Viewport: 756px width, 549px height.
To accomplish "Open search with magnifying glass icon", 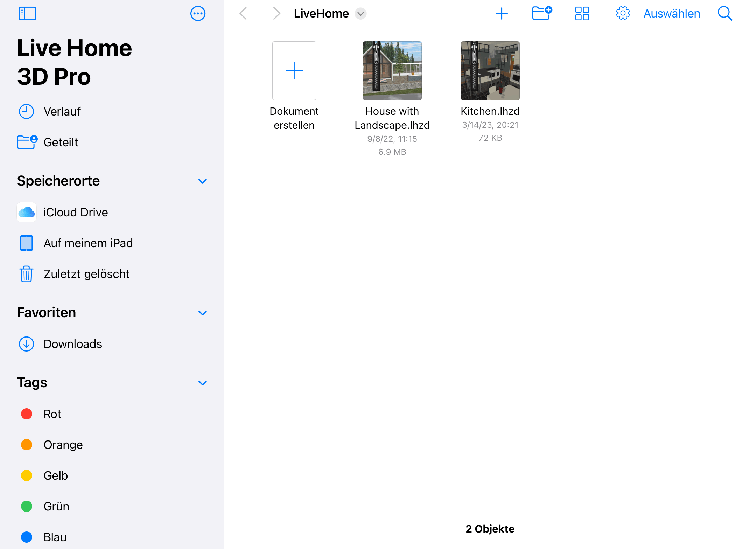I will [x=725, y=14].
